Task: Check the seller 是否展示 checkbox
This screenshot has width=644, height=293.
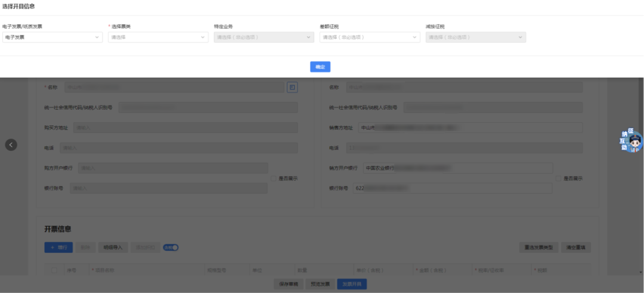Action: tap(558, 178)
